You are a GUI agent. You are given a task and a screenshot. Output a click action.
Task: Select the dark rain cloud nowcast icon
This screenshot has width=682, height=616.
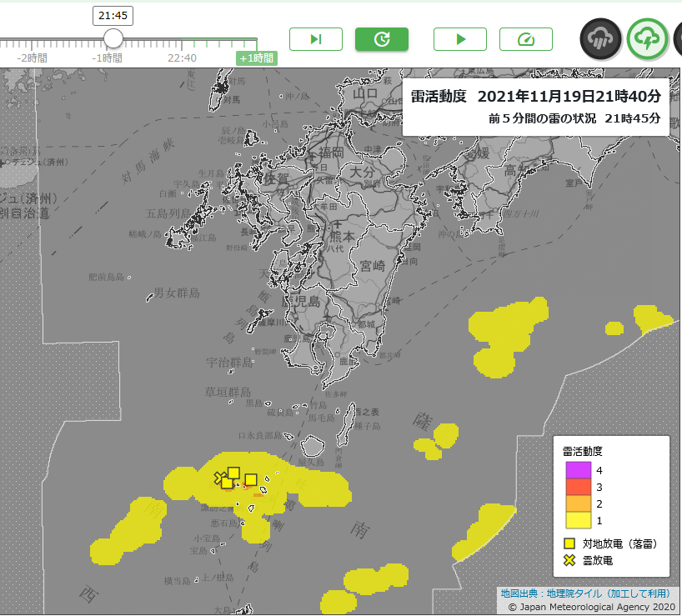(601, 38)
